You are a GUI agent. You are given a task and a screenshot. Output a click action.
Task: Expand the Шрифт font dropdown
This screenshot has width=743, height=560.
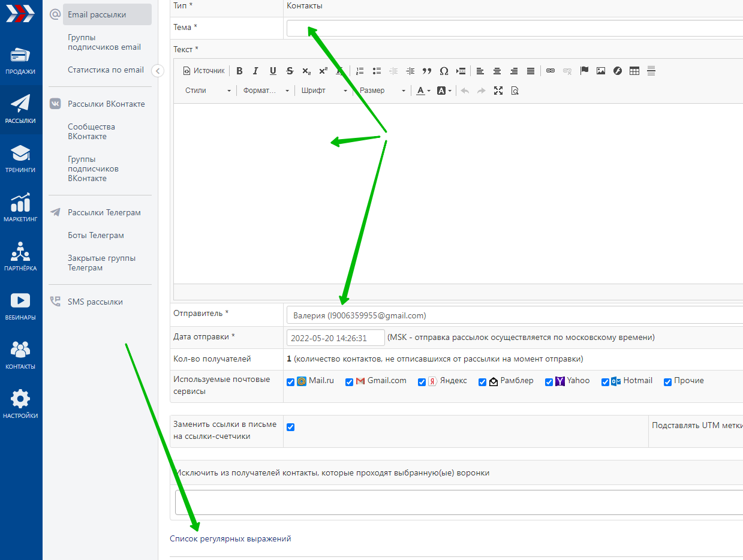[x=324, y=91]
